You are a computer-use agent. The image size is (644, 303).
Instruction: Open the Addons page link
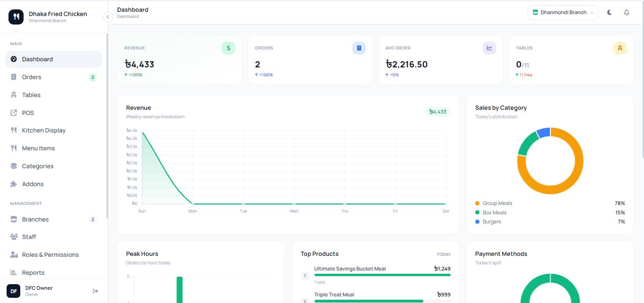(53, 184)
